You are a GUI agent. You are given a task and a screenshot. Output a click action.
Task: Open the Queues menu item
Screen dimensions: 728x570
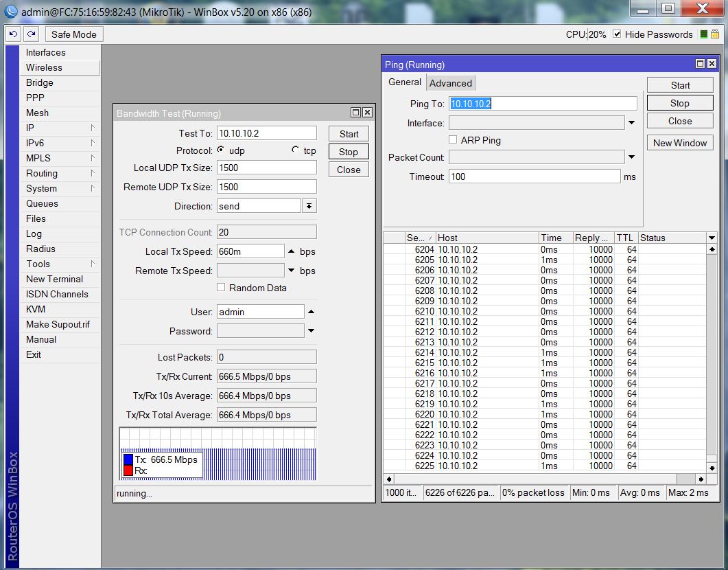coord(60,203)
